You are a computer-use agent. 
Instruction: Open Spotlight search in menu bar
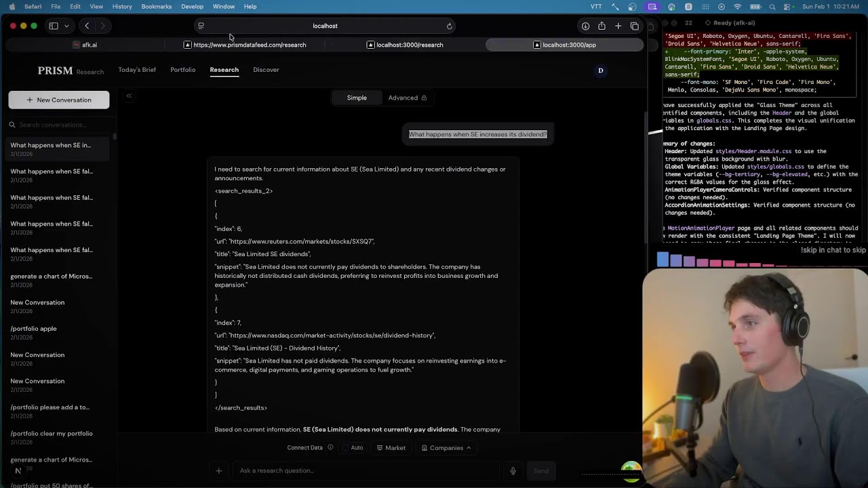pyautogui.click(x=772, y=6)
